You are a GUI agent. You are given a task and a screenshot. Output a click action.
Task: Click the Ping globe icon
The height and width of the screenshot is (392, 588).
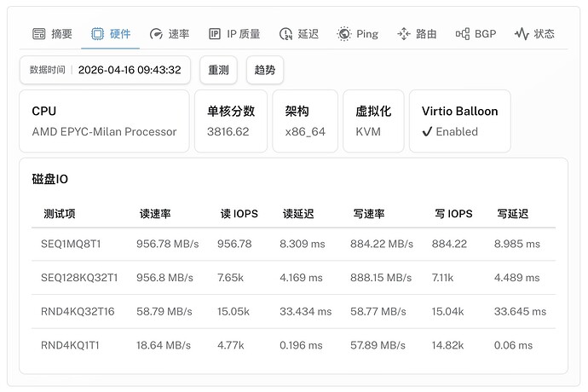point(344,34)
